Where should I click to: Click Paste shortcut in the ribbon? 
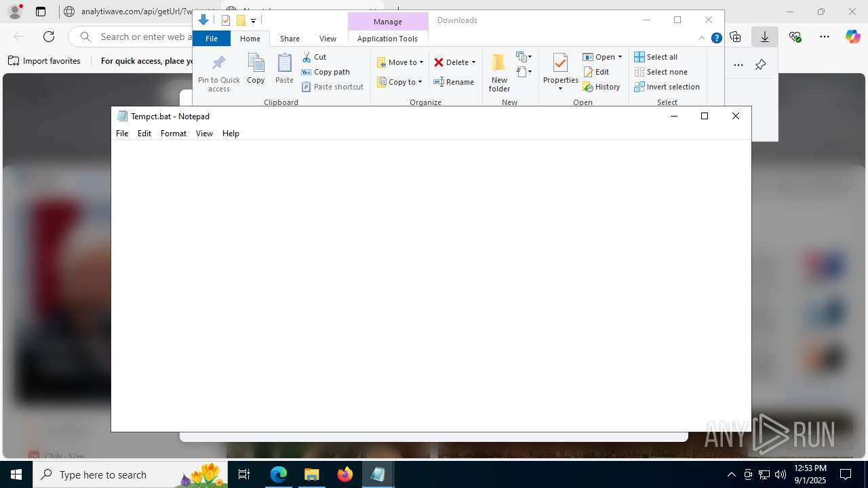click(x=333, y=87)
